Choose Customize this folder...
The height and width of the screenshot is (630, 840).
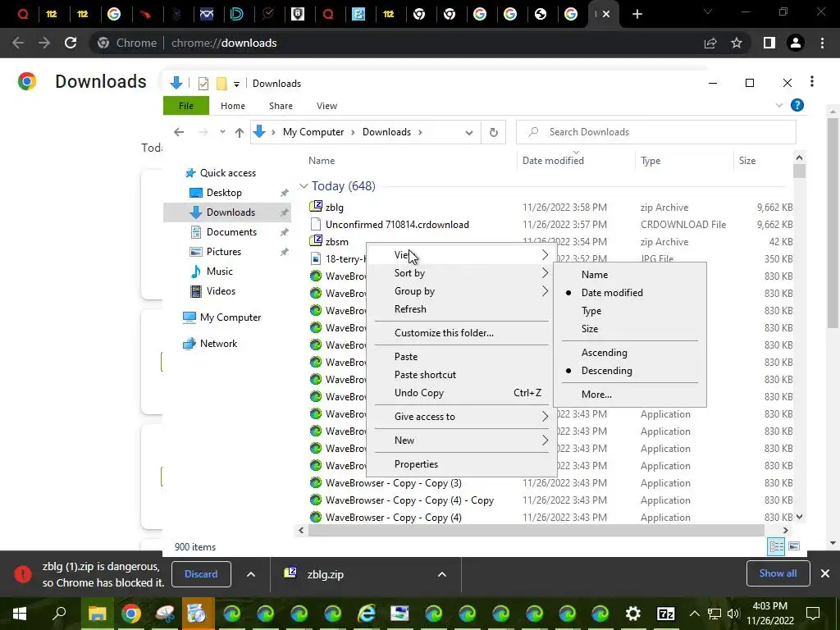(x=462, y=333)
